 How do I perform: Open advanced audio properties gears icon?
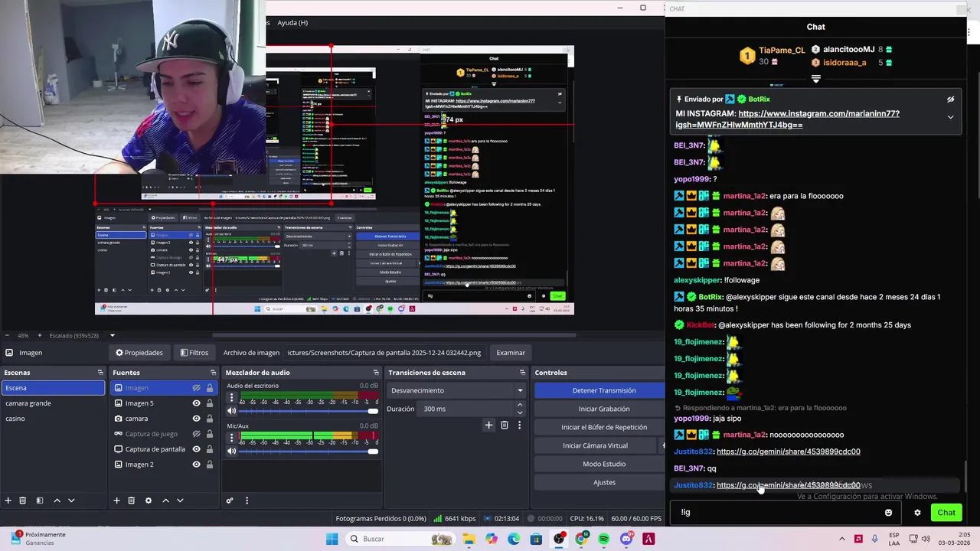230,500
